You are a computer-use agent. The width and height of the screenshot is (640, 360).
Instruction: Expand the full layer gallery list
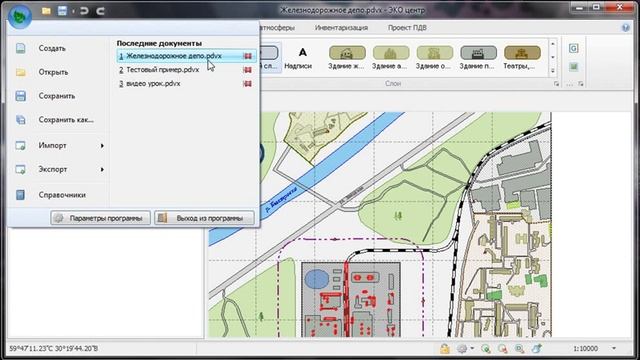(x=553, y=71)
